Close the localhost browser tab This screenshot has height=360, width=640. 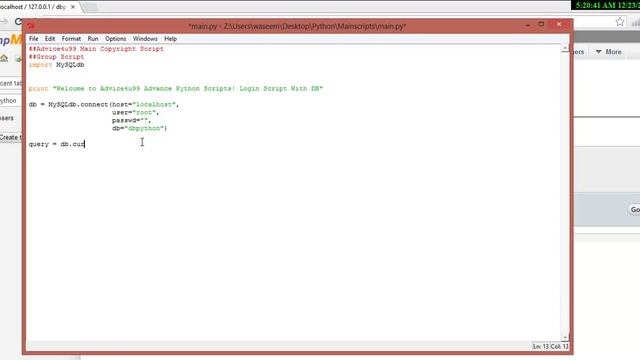[x=73, y=7]
